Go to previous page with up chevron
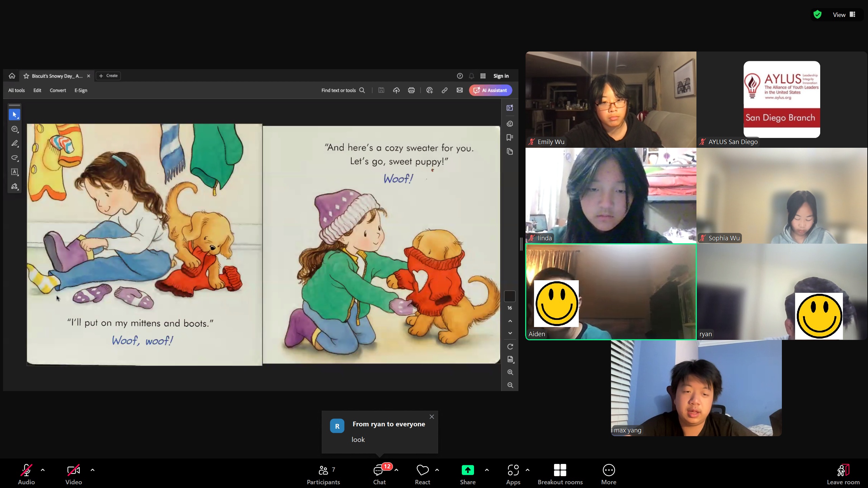 [510, 321]
